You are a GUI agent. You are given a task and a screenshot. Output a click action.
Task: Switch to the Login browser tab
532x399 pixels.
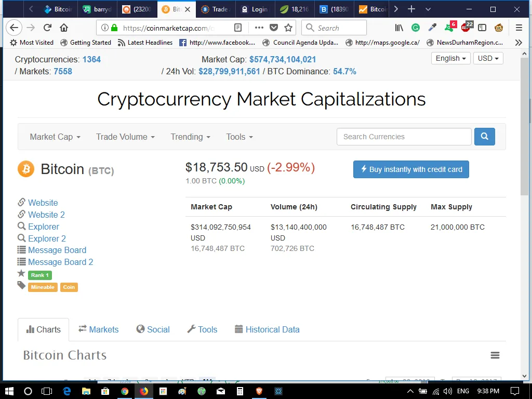(255, 9)
